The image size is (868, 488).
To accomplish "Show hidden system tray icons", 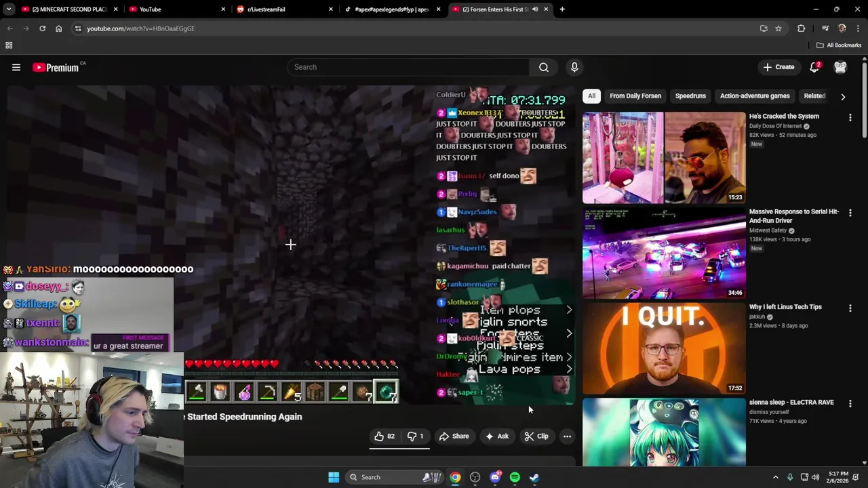I will pos(776,477).
